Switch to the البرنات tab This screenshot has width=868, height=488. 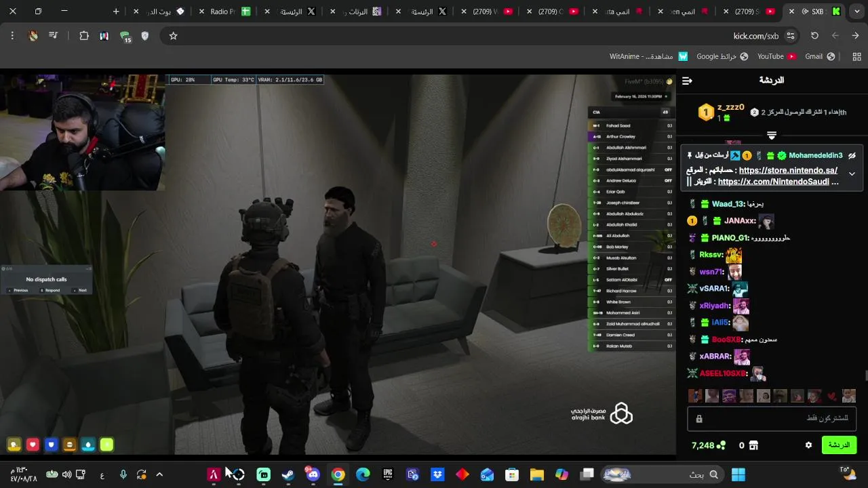pyautogui.click(x=355, y=12)
